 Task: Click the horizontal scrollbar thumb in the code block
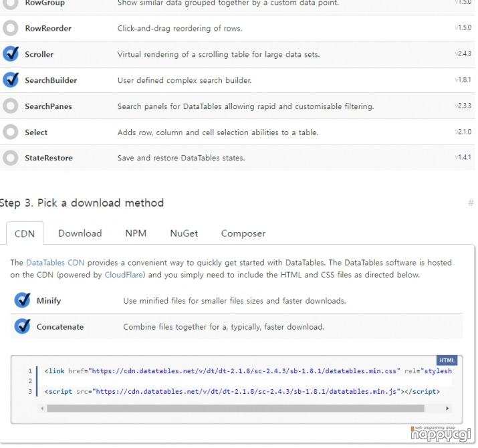click(235, 409)
